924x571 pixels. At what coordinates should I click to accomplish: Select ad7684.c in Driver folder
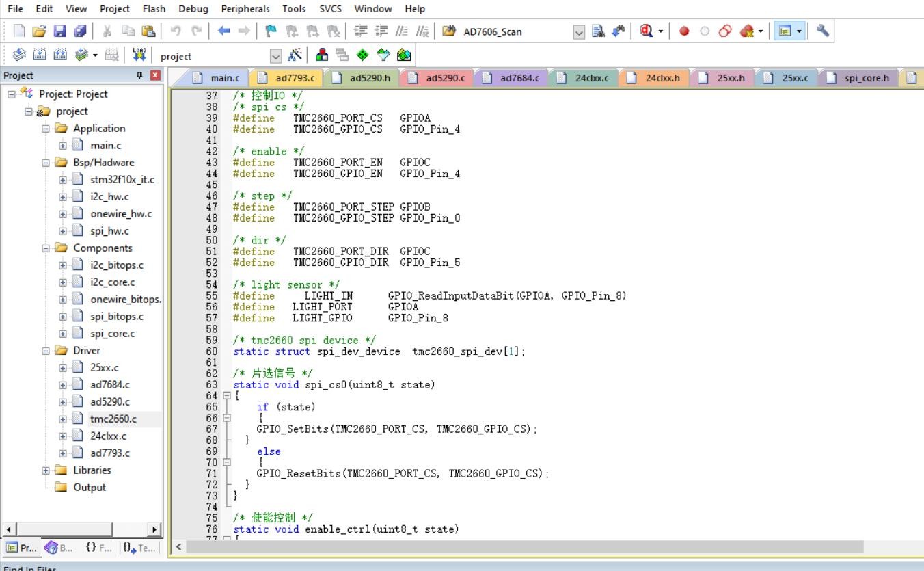(109, 384)
